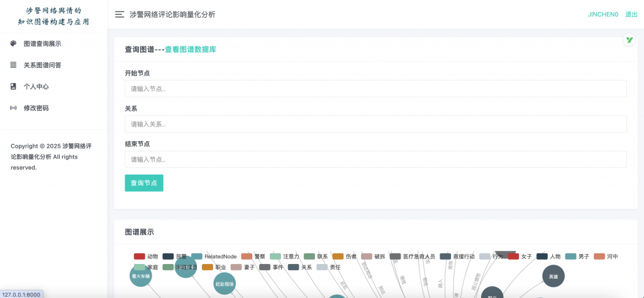644x298 pixels.
Task: Click the palette icon for 图谱查询展示
Action: coord(13,43)
